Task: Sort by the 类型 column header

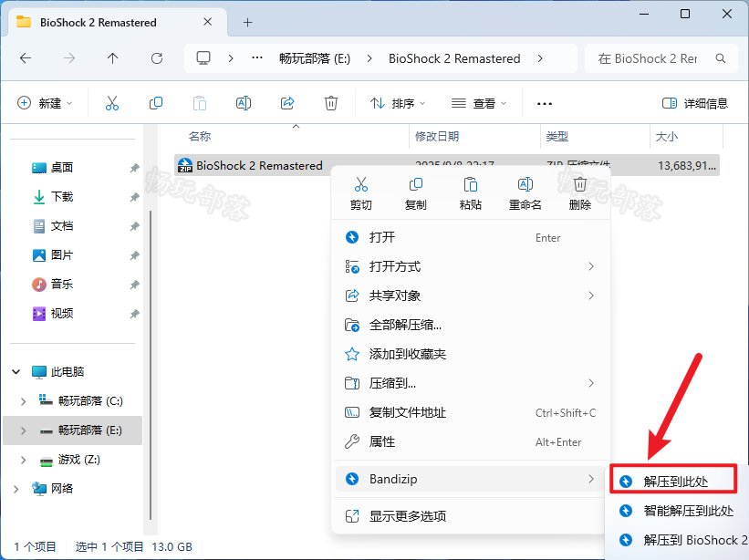Action: [557, 137]
